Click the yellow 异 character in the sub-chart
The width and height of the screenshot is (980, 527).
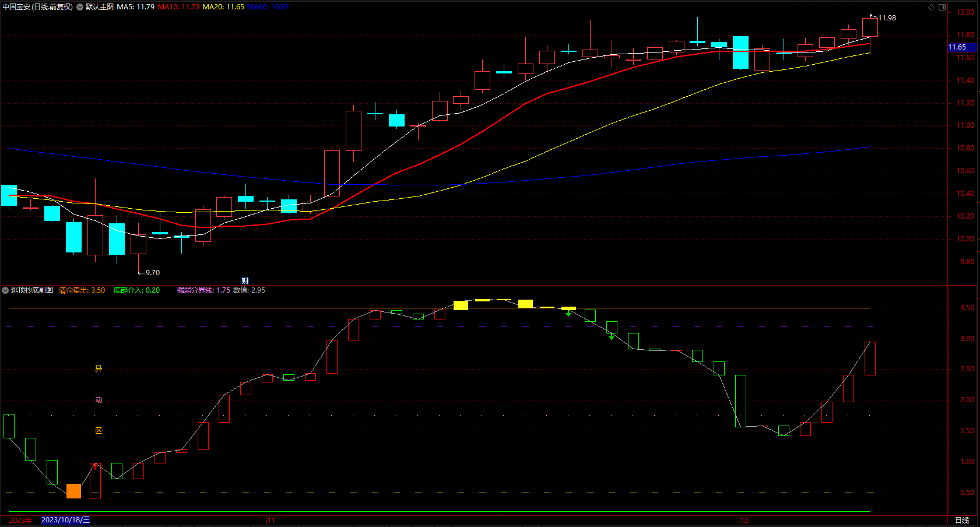(99, 369)
